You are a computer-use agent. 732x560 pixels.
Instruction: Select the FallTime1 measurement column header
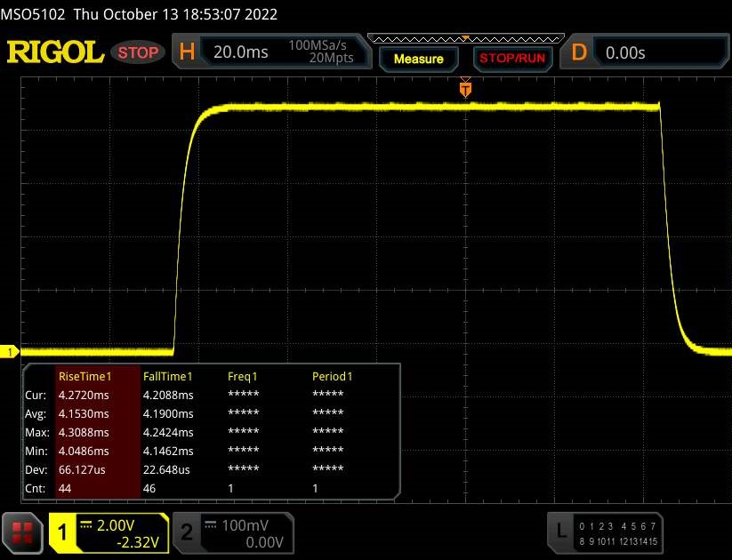pos(167,377)
